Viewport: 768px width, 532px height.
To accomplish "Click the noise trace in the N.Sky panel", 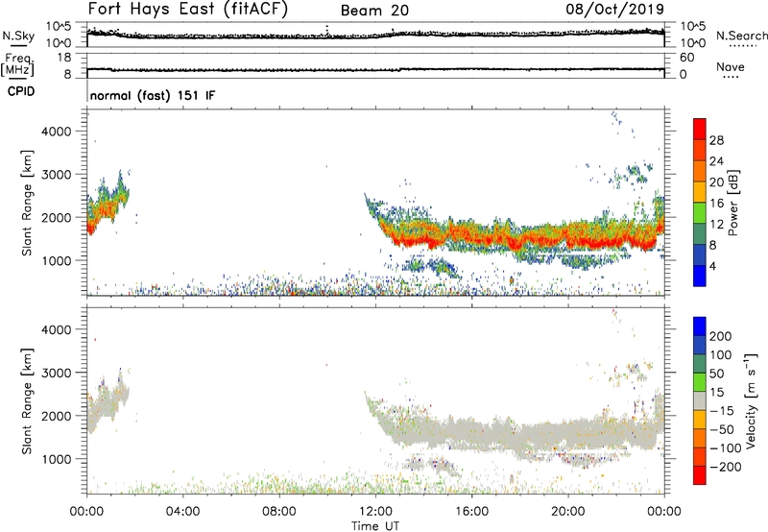I will (x=375, y=35).
